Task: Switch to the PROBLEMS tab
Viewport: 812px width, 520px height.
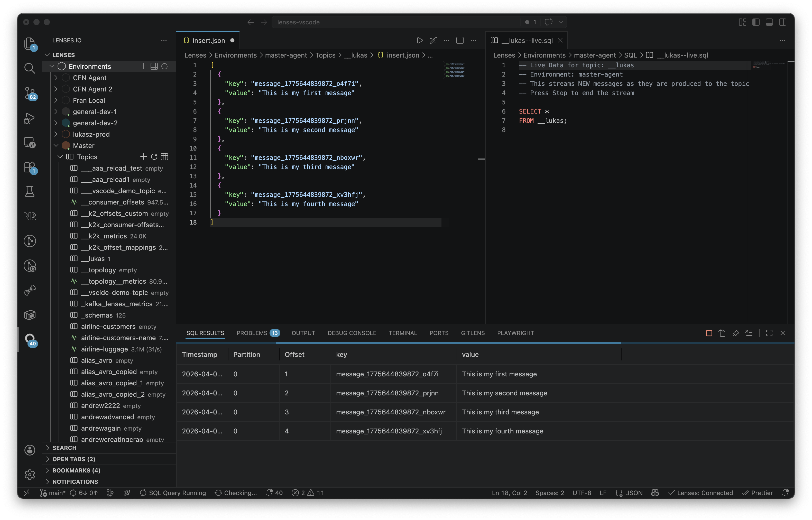Action: click(x=258, y=333)
